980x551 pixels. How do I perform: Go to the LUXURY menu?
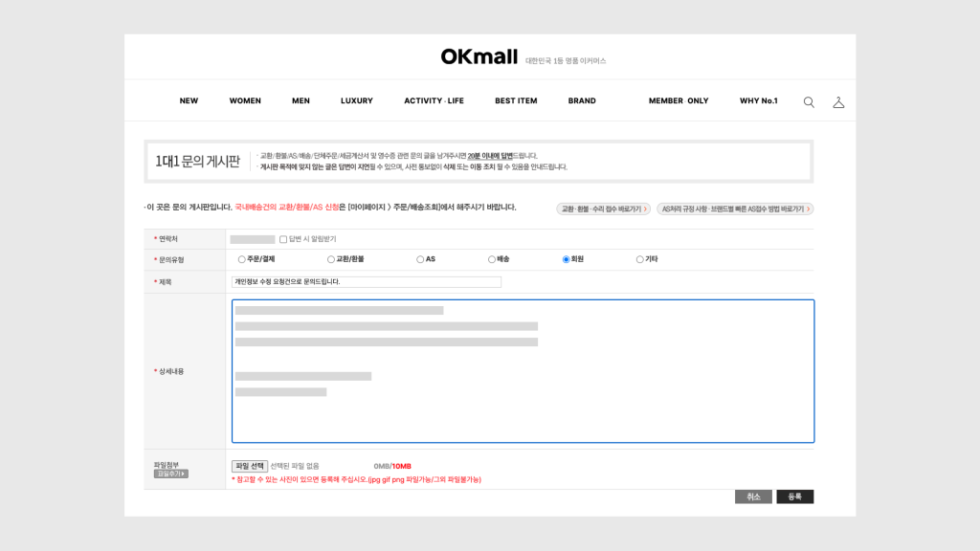357,100
